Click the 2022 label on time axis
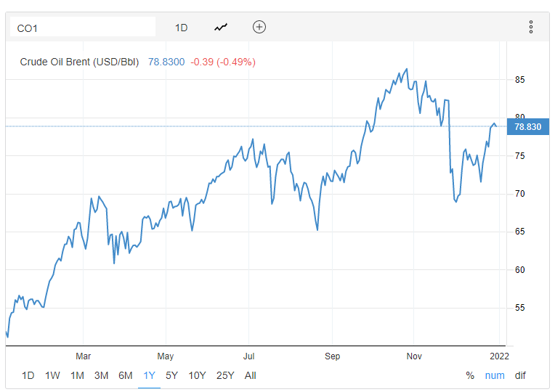Screen dimensions: 555x392 [499, 356]
